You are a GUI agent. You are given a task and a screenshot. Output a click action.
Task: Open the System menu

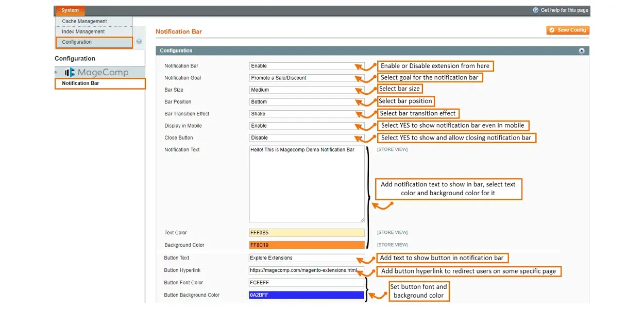point(70,10)
